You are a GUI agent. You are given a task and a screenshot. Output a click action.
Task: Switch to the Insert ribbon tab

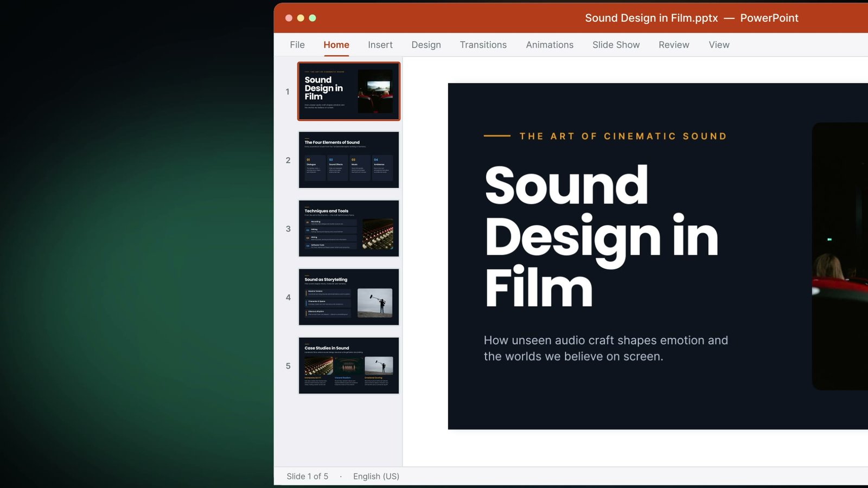click(x=380, y=45)
